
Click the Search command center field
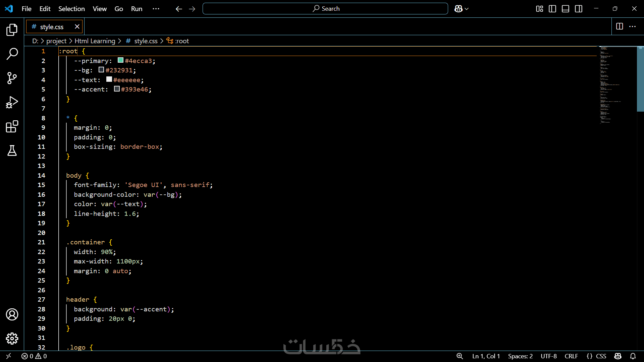pyautogui.click(x=325, y=9)
